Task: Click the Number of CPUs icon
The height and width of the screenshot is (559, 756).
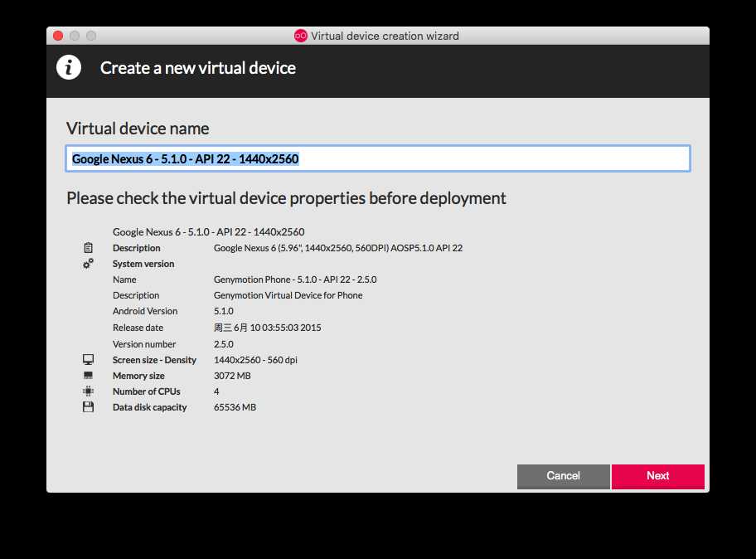Action: pyautogui.click(x=88, y=391)
